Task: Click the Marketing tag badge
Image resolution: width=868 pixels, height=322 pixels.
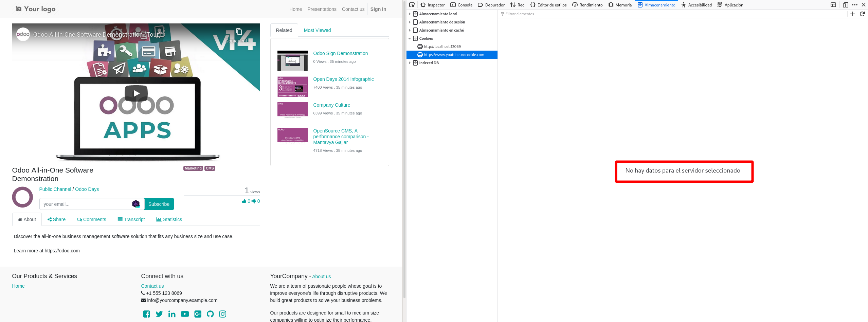Action: coord(193,168)
